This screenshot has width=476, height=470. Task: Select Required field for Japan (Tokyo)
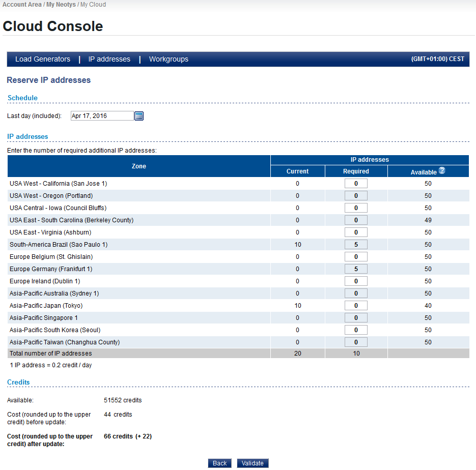(x=356, y=306)
